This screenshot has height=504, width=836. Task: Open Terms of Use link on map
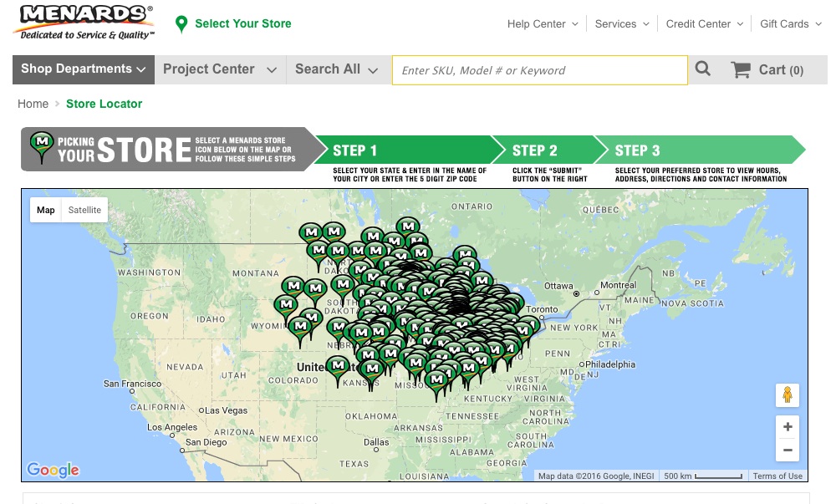(777, 476)
